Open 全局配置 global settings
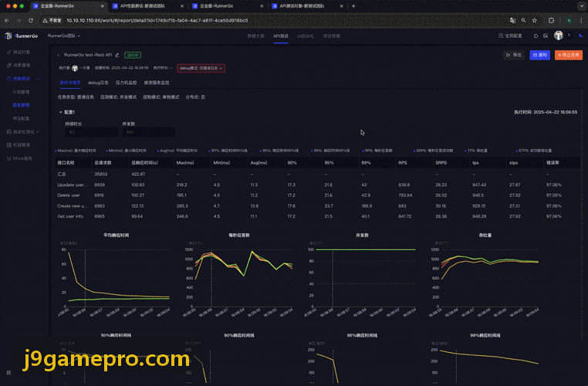The width and height of the screenshot is (588, 386). click(x=510, y=36)
